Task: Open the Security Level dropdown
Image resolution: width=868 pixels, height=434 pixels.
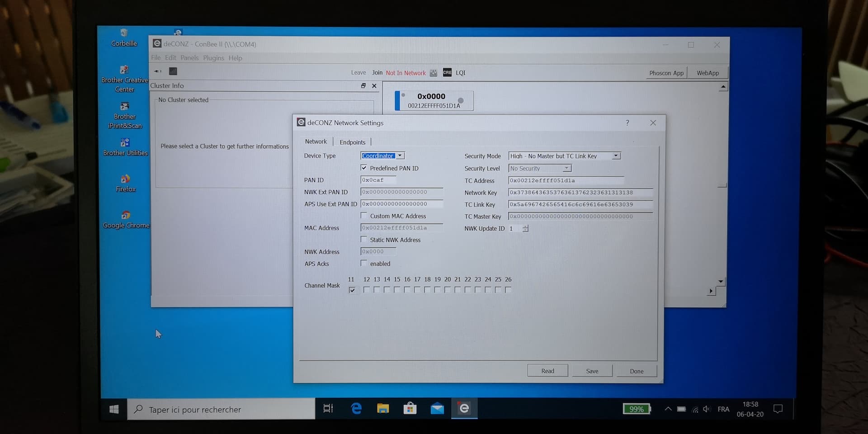Action: [x=540, y=168]
